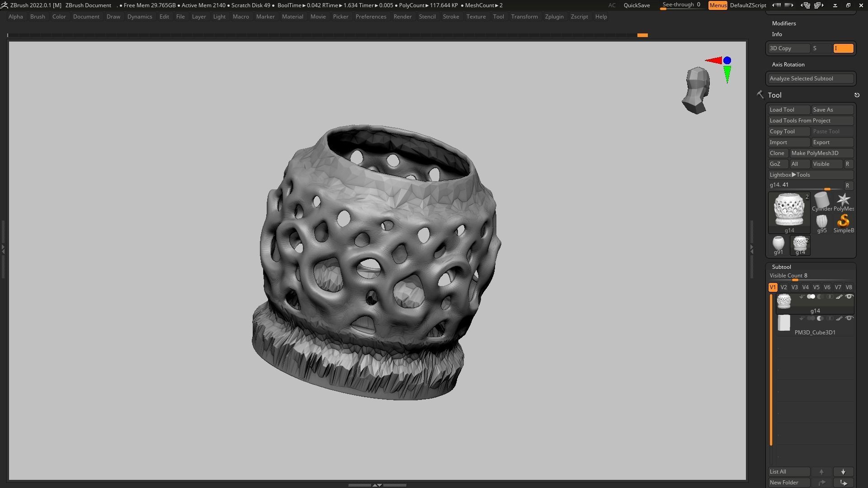Toggle the Menus button in title bar

click(717, 5)
